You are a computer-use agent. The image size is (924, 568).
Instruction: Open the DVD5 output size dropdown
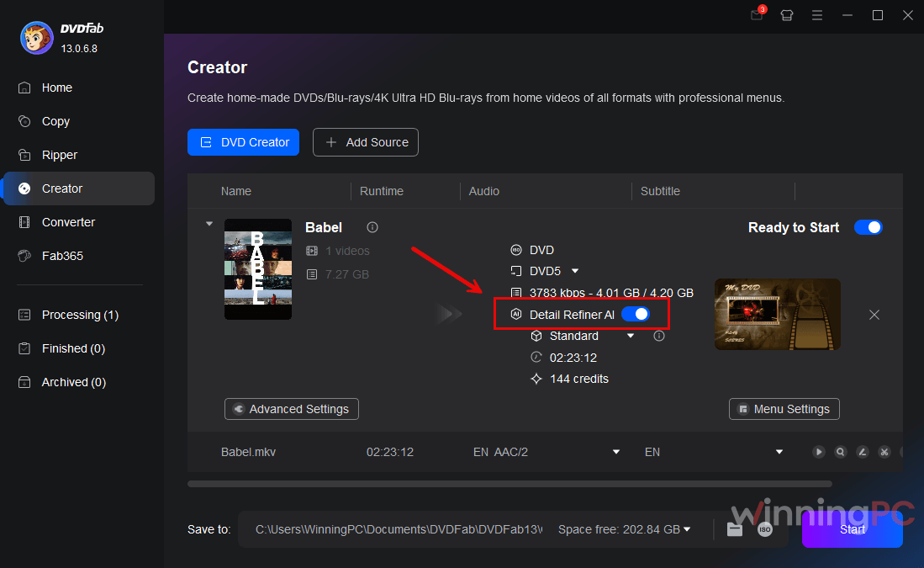pos(575,271)
